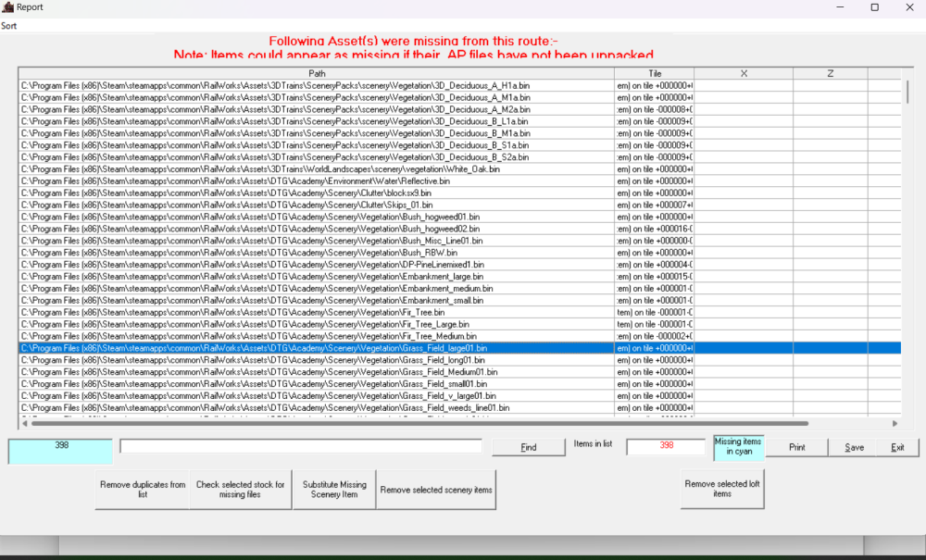This screenshot has width=926, height=560.
Task: Click the Exit button
Action: pos(897,447)
